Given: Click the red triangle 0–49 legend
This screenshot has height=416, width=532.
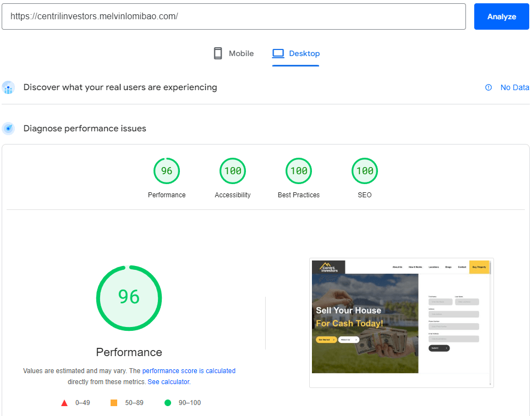Looking at the screenshot, I should (x=64, y=403).
